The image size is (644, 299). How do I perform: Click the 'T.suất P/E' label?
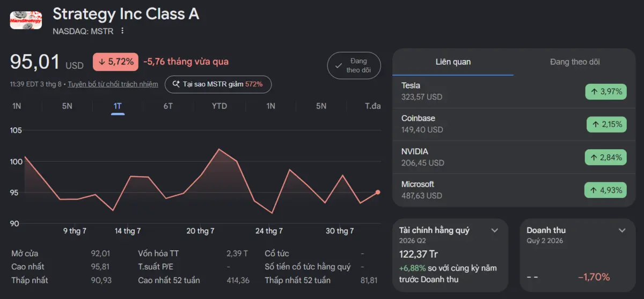pyautogui.click(x=156, y=267)
